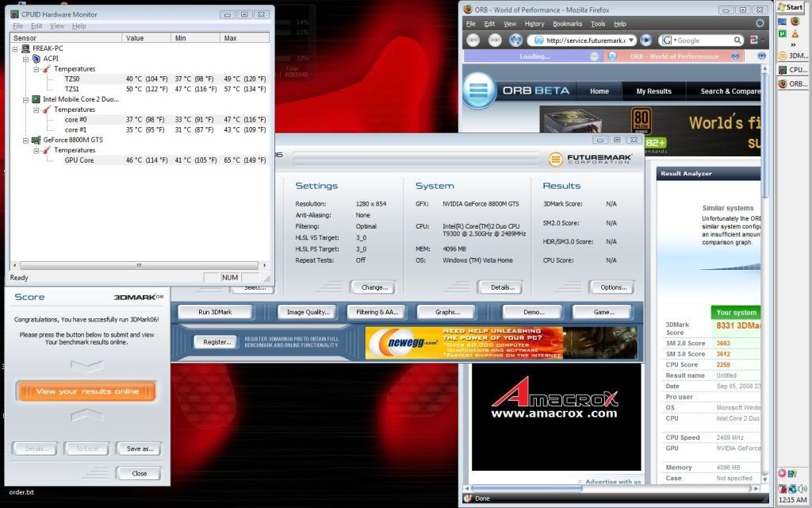Collapse Temperatures under GeForce 8800M GTS
812x508 pixels.
(x=36, y=150)
